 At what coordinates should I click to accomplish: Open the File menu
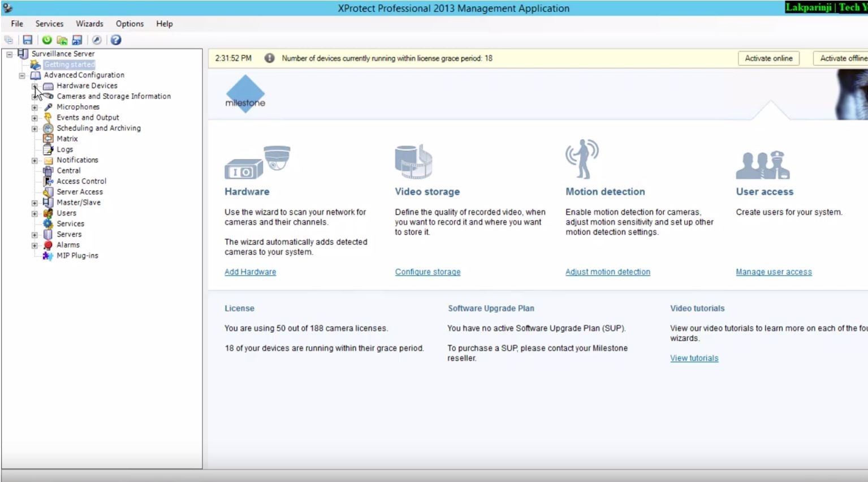click(17, 24)
